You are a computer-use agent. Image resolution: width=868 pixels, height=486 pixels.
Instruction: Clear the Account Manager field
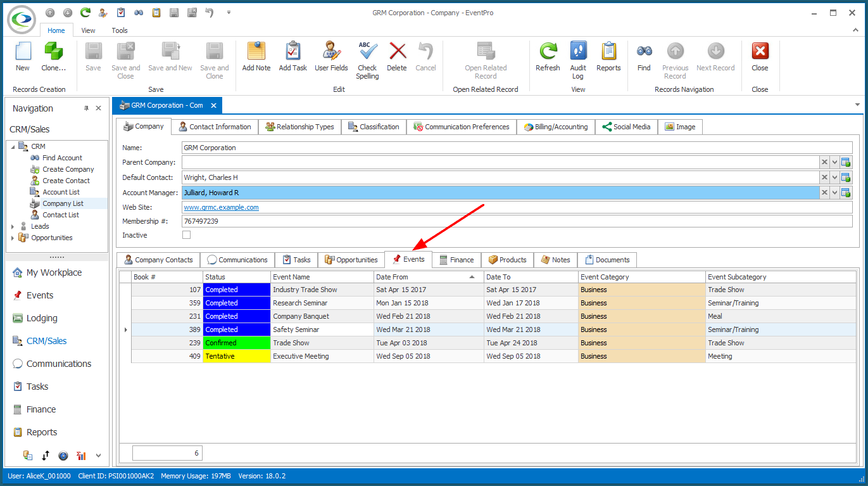click(824, 193)
